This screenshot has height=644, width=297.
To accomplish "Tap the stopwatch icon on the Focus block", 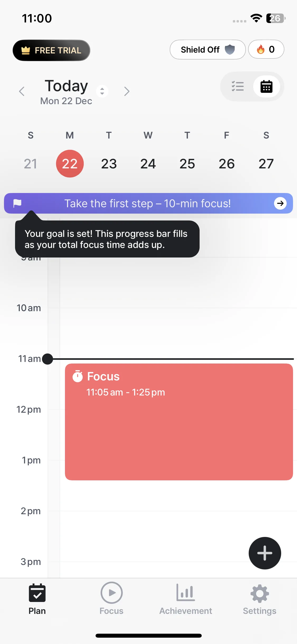I will 78,376.
